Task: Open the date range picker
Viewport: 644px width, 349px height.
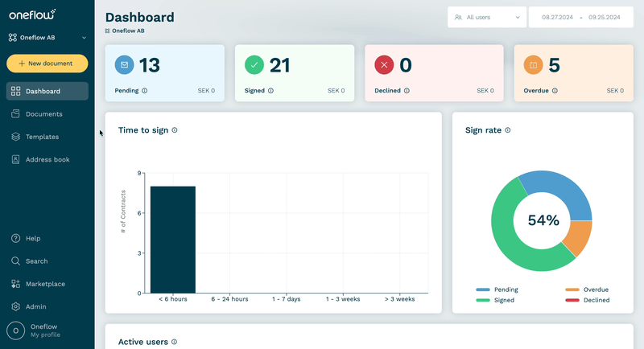Action: (x=580, y=17)
